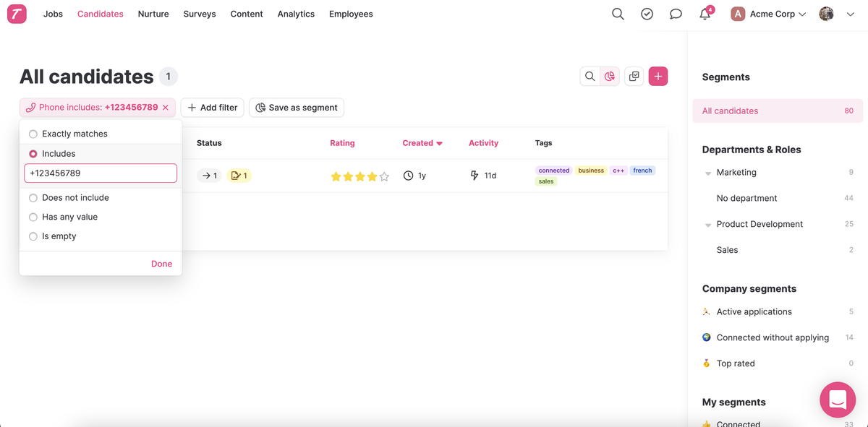This screenshot has height=427, width=868.
Task: Collapse the Marketing department tree
Action: coord(708,173)
